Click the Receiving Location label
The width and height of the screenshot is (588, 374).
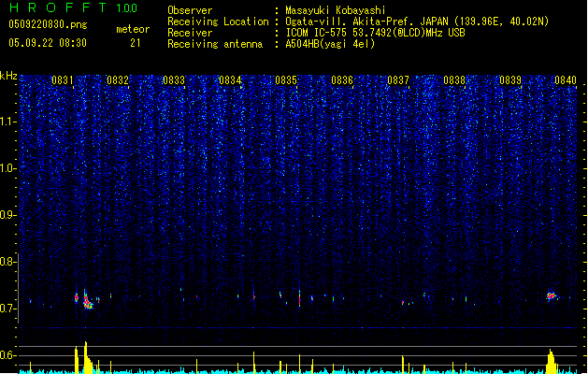point(218,22)
